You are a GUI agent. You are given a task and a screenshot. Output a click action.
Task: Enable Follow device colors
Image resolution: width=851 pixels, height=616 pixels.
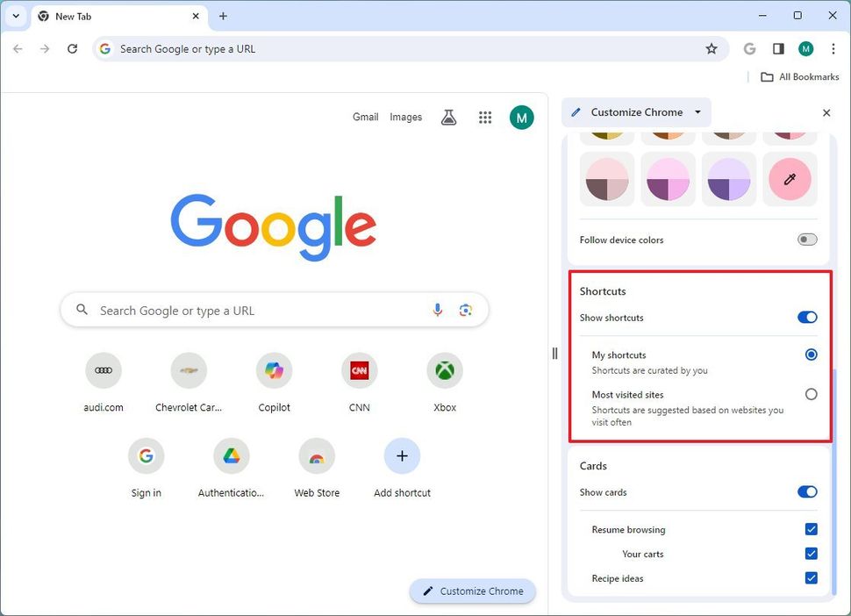click(x=806, y=239)
